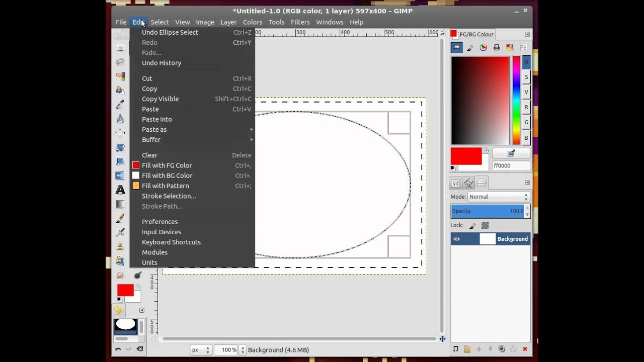Select the B blue channel button
The image size is (644, 362).
pos(526,137)
